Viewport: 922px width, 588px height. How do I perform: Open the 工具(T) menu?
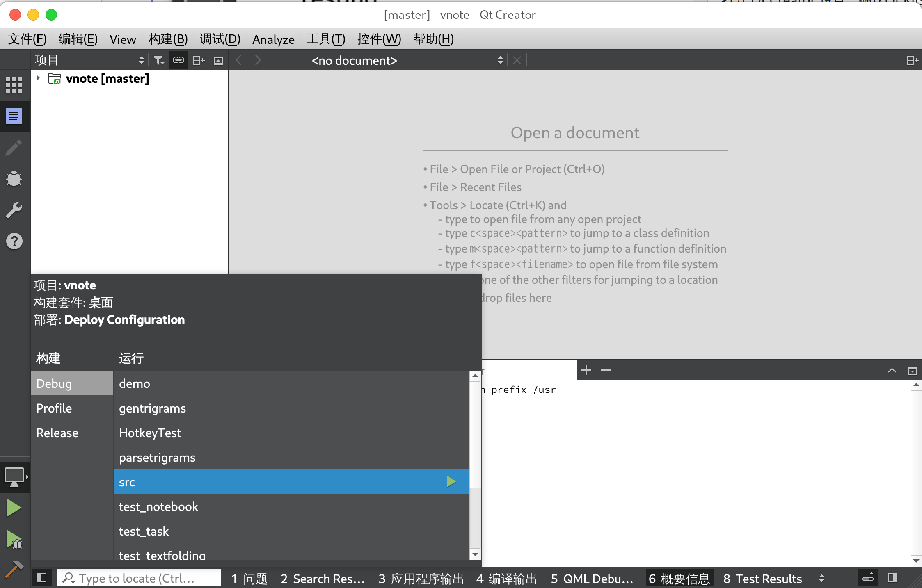326,39
